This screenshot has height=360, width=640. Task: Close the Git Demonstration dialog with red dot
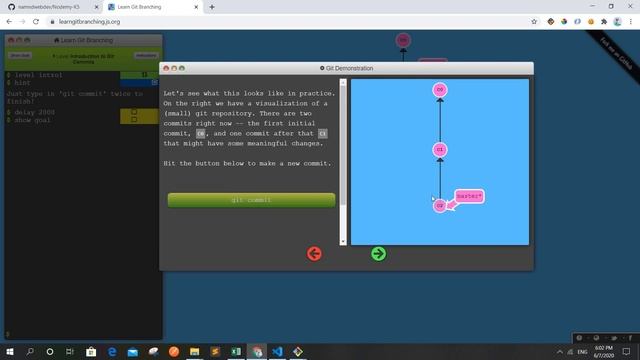166,68
